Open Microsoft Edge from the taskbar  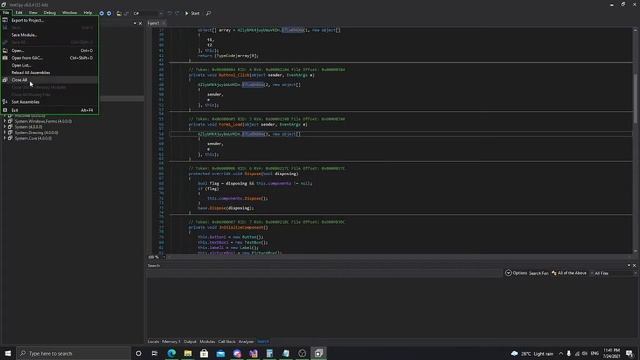pos(171,353)
